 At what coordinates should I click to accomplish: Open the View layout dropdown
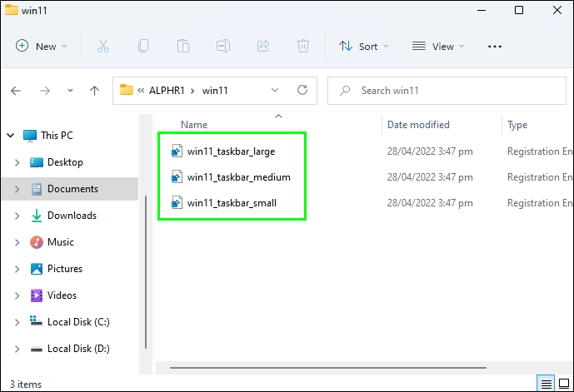tap(438, 47)
